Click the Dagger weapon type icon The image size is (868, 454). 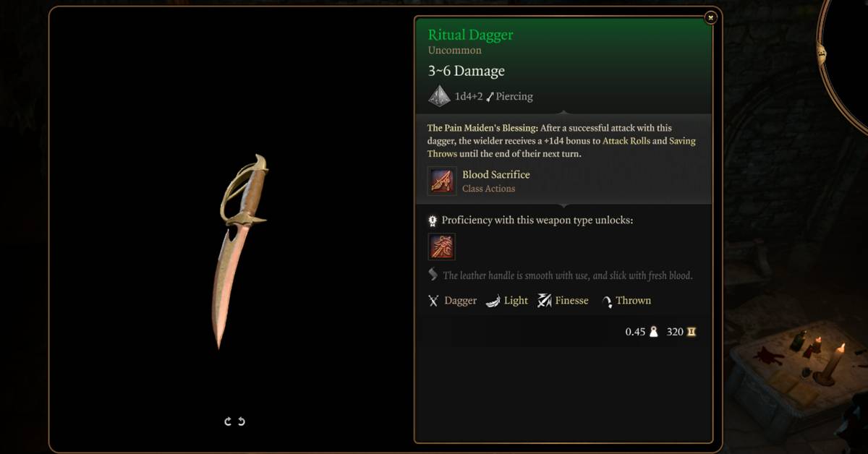click(433, 301)
